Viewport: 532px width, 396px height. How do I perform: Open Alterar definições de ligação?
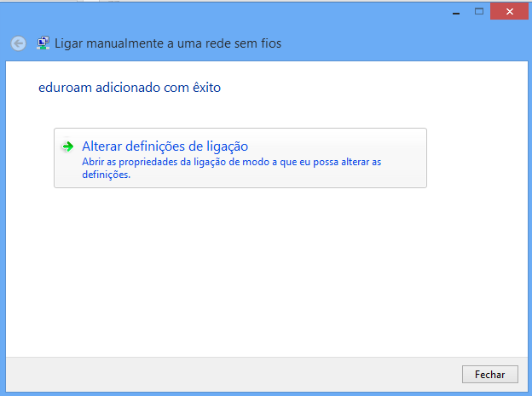[165, 146]
